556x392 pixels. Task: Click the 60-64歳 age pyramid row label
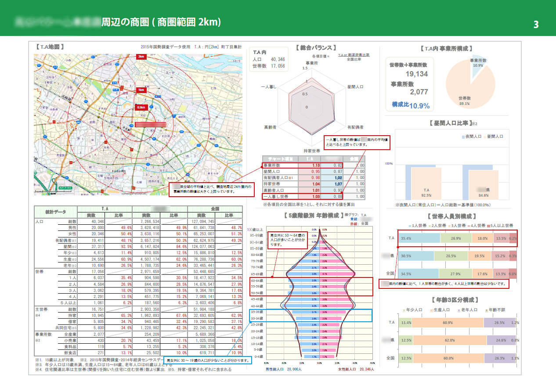point(256,280)
